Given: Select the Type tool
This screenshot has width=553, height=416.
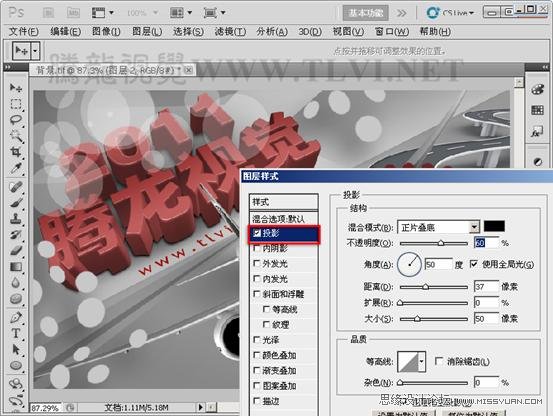Looking at the screenshot, I should (x=16, y=334).
